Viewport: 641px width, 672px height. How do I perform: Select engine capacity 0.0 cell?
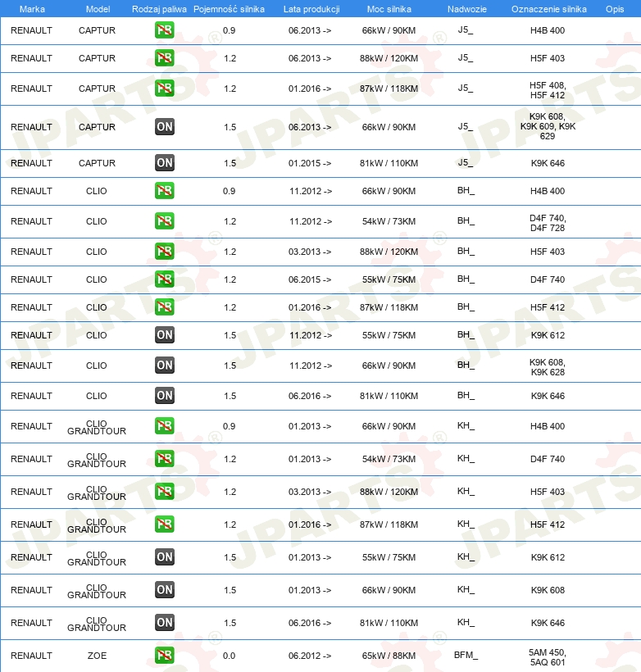pyautogui.click(x=229, y=656)
